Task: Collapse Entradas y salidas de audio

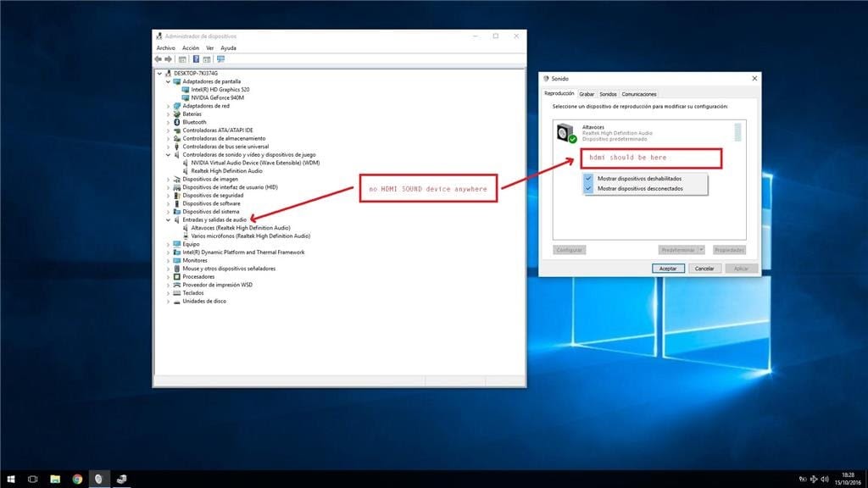Action: 169,219
